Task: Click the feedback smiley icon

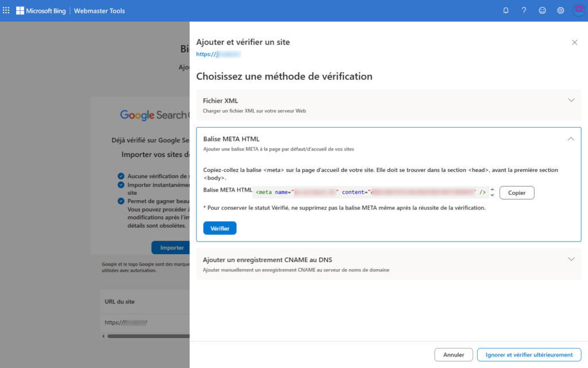Action: tap(542, 10)
